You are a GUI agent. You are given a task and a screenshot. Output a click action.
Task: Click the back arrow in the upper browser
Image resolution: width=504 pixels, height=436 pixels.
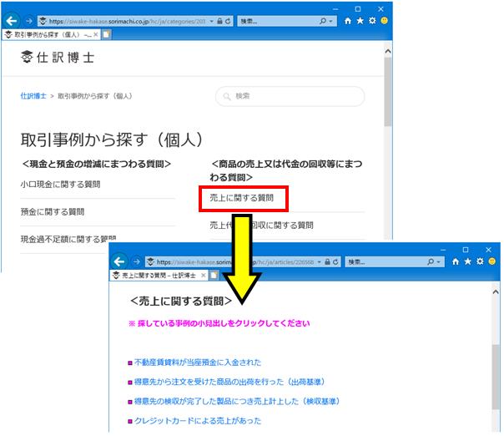click(12, 21)
